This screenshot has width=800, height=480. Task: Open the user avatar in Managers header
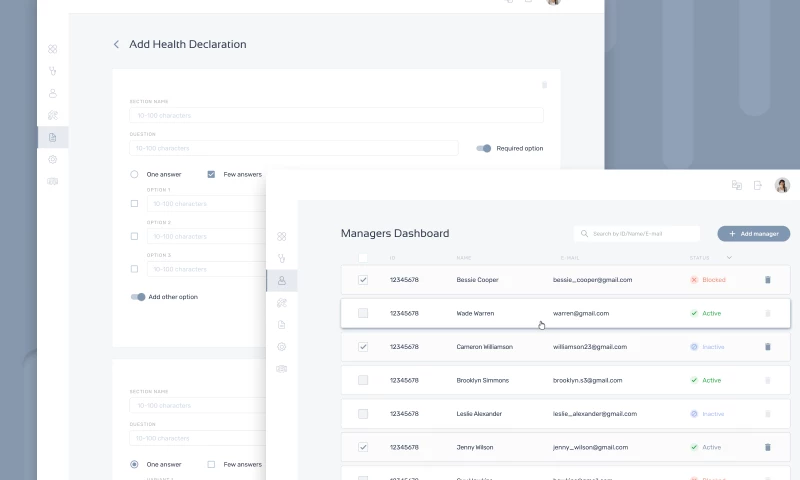[x=782, y=185]
